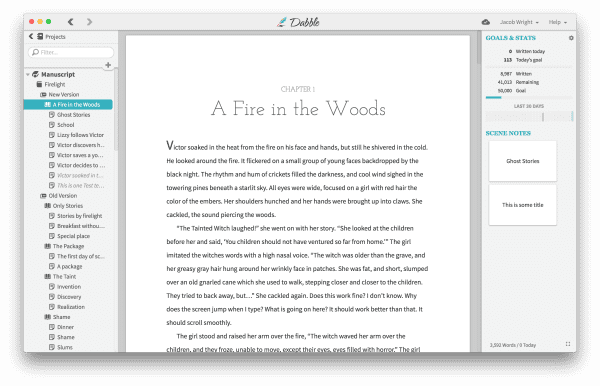
Task: Open the Firelight book item
Action: pyautogui.click(x=55, y=85)
